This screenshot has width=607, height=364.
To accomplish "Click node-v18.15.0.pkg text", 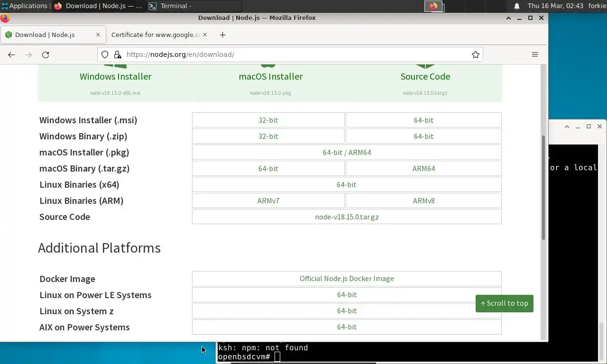I will click(271, 93).
